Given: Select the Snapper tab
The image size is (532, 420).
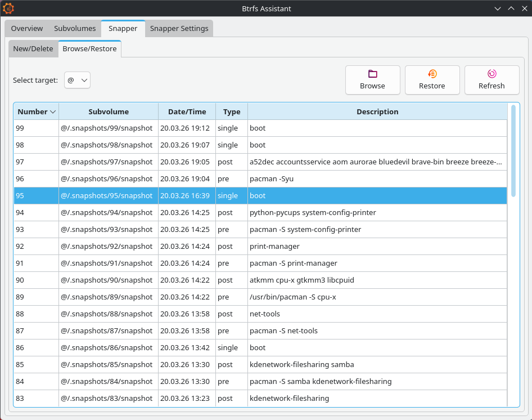Looking at the screenshot, I should tap(123, 29).
